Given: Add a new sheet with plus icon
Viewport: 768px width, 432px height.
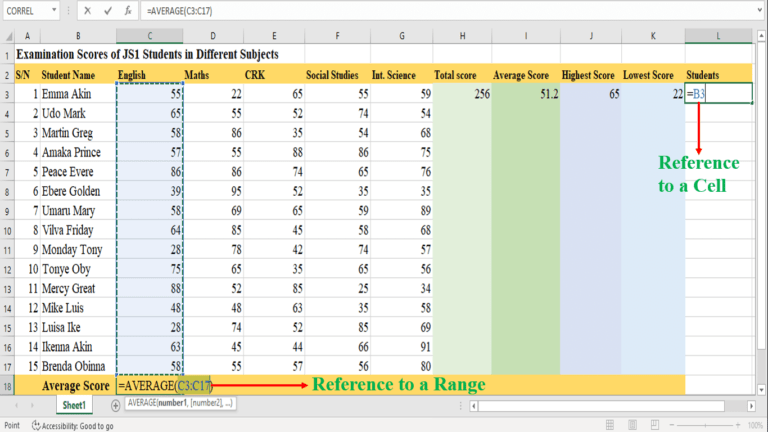Looking at the screenshot, I should (115, 406).
